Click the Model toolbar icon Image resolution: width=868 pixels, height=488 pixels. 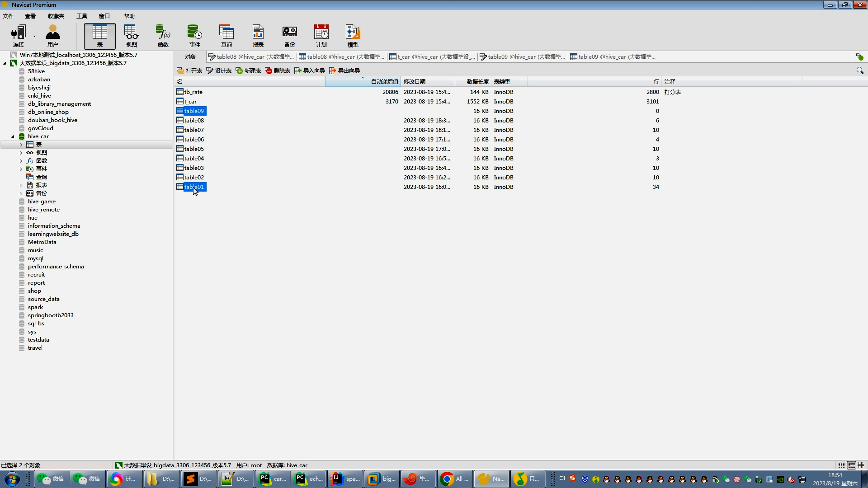point(353,36)
